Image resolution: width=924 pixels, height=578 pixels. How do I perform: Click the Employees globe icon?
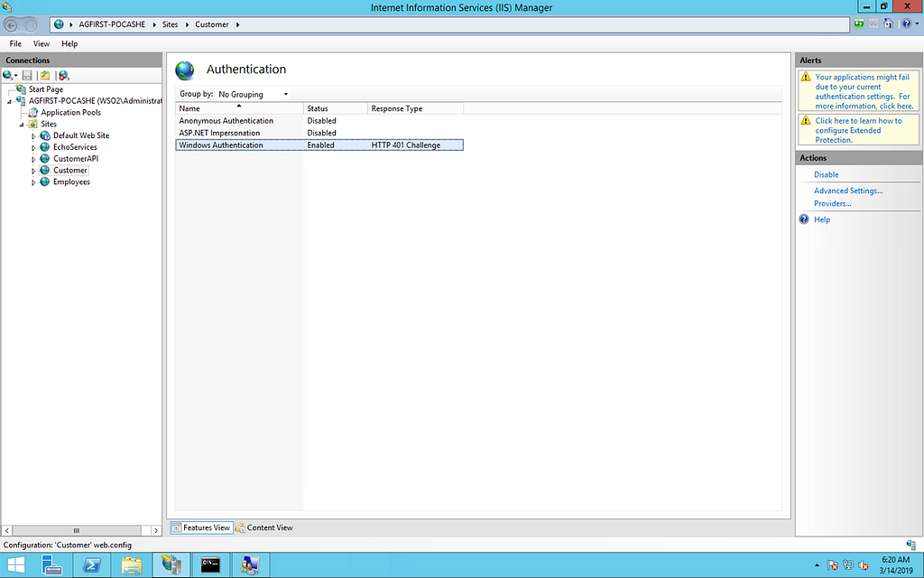pos(45,182)
